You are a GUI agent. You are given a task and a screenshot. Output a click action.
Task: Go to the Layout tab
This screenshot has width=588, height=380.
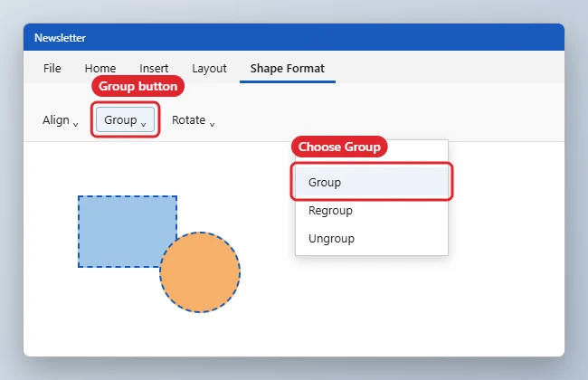coord(209,68)
